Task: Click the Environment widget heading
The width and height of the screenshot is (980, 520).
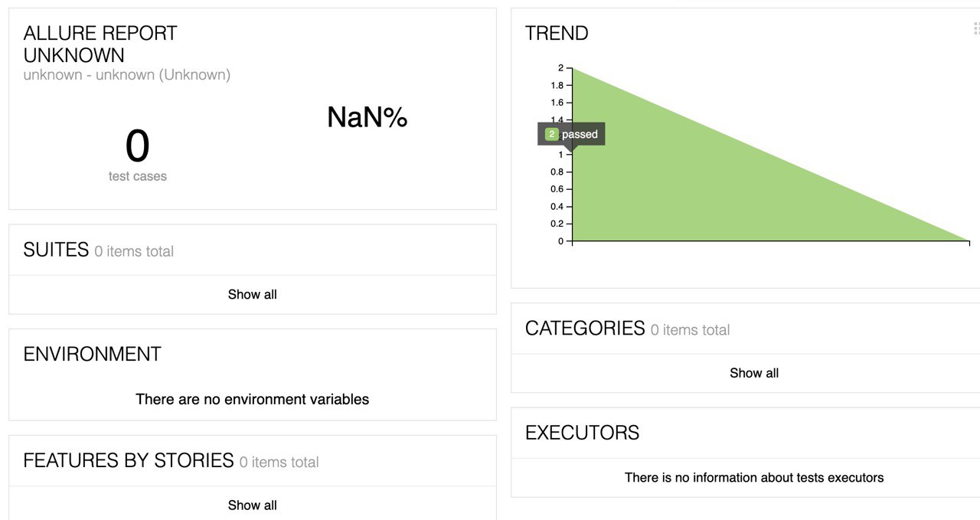Action: 92,355
